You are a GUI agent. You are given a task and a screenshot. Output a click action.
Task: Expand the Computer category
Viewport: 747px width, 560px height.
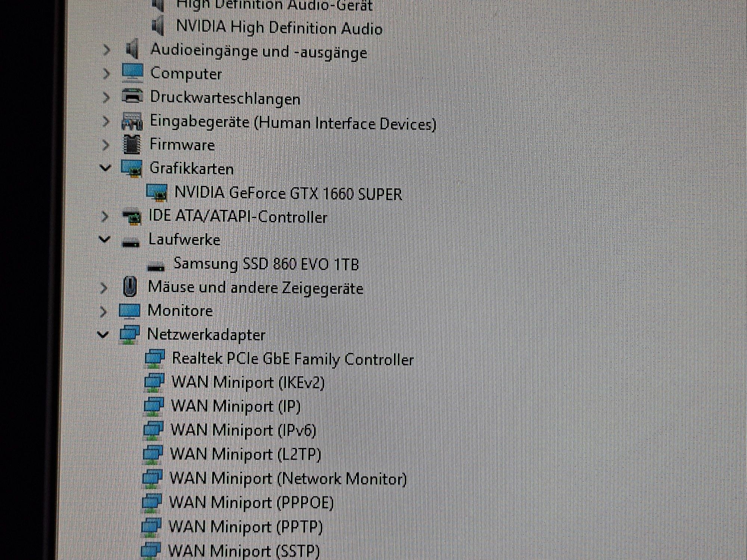coord(106,73)
